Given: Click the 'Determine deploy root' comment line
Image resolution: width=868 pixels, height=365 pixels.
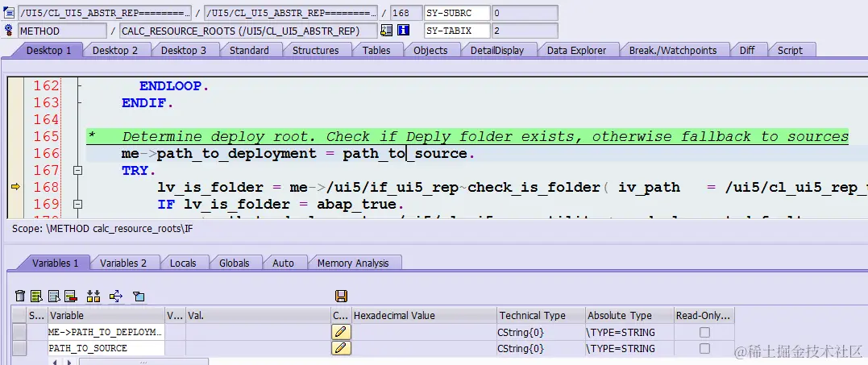Looking at the screenshot, I should coord(467,137).
